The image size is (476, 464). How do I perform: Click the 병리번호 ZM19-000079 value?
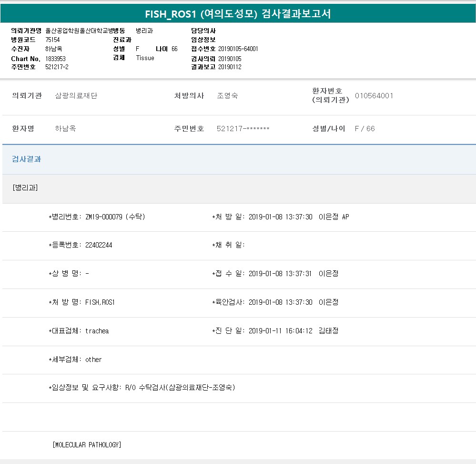point(115,217)
